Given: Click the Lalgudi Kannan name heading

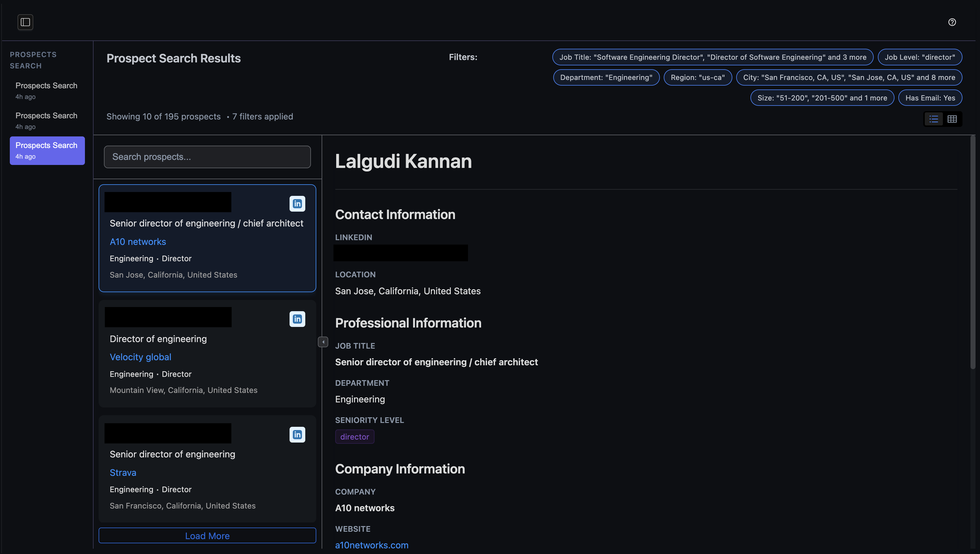Looking at the screenshot, I should click(x=403, y=161).
